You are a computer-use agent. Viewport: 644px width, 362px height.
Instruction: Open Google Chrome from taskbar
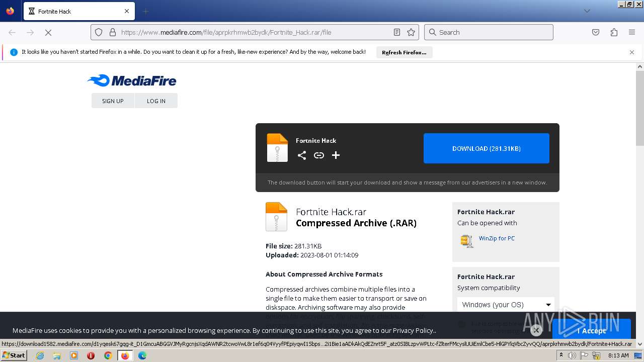point(108,355)
